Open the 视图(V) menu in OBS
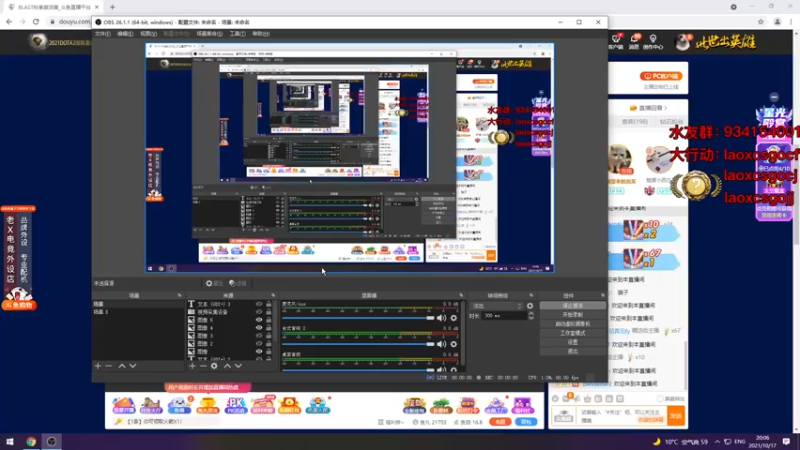 (x=148, y=34)
